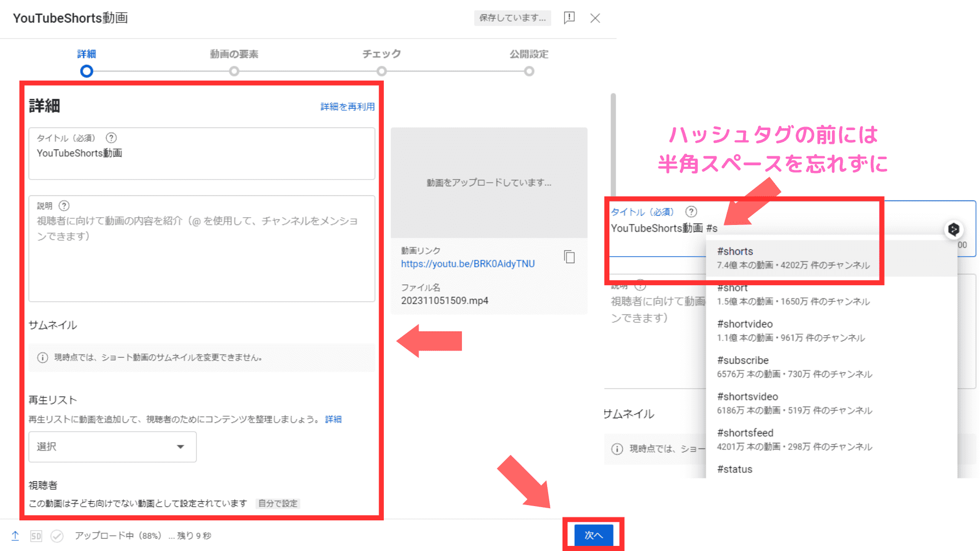Click the 自分で設定 badge
Screen dimensions: 980x551
pyautogui.click(x=278, y=504)
